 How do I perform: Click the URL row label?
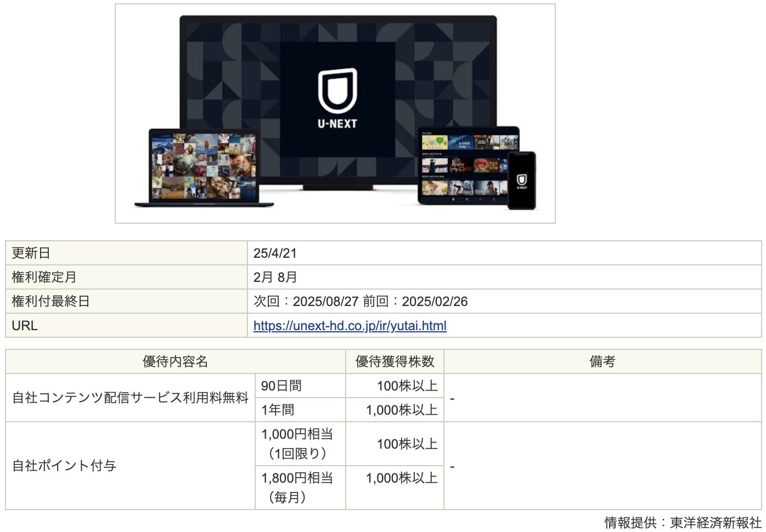pyautogui.click(x=126, y=325)
